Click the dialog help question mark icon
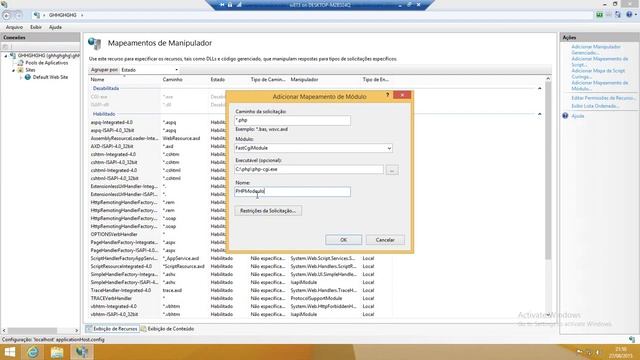 pos(387,95)
